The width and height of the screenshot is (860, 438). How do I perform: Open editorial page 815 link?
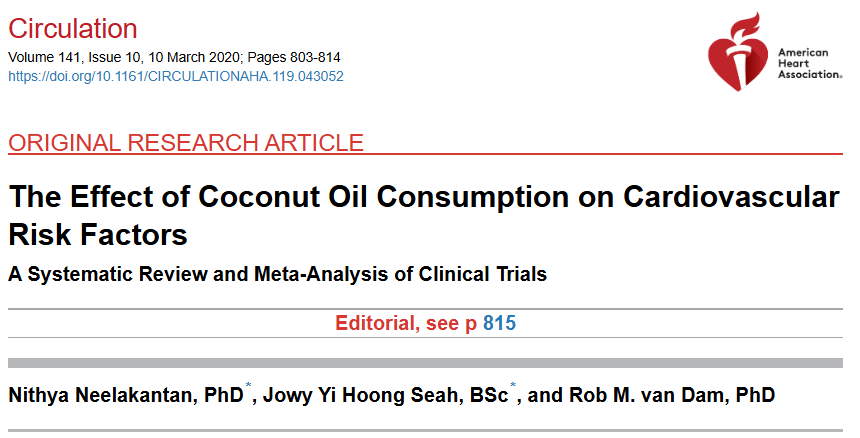499,323
